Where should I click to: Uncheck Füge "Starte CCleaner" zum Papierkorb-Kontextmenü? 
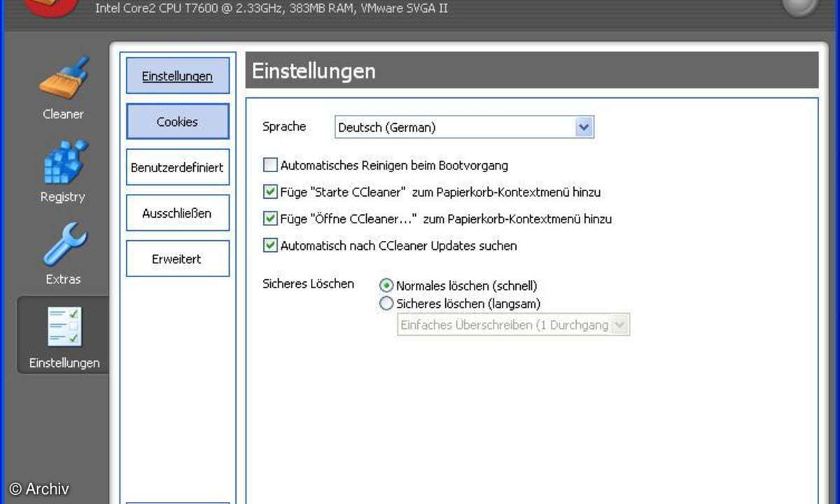[270, 192]
